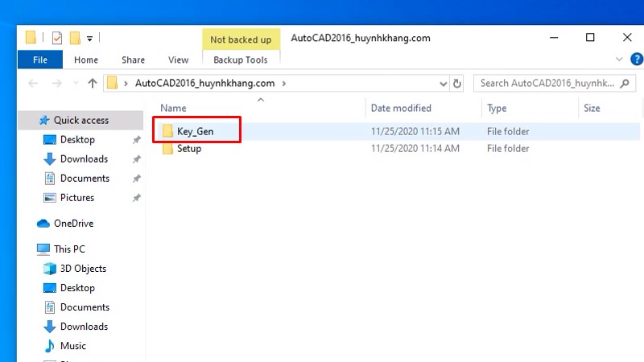Open the Setup folder
This screenshot has width=644, height=362.
(188, 149)
